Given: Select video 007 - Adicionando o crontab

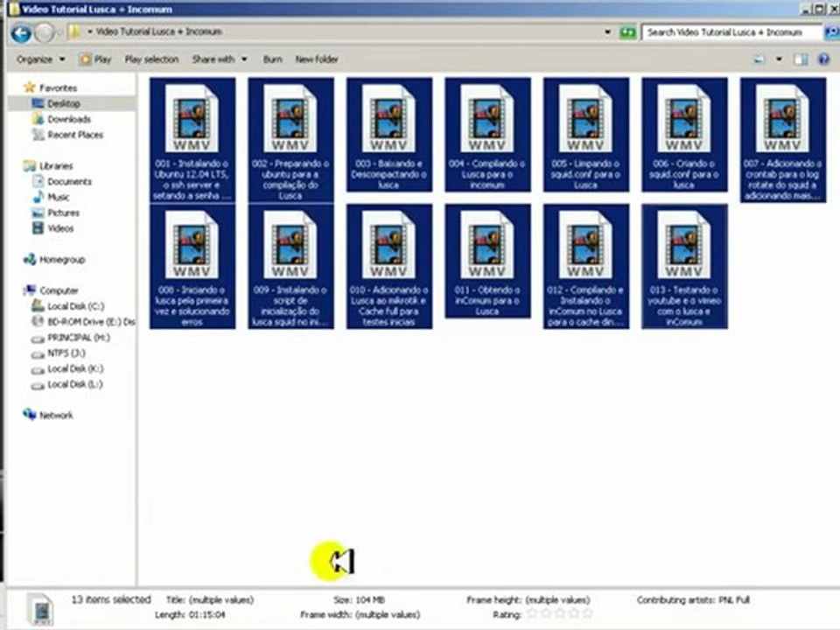Looking at the screenshot, I should coord(782,140).
